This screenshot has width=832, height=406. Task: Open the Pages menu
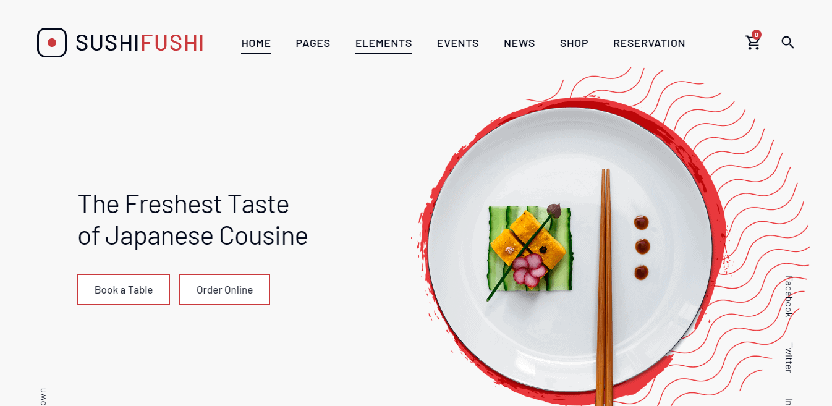tap(313, 44)
